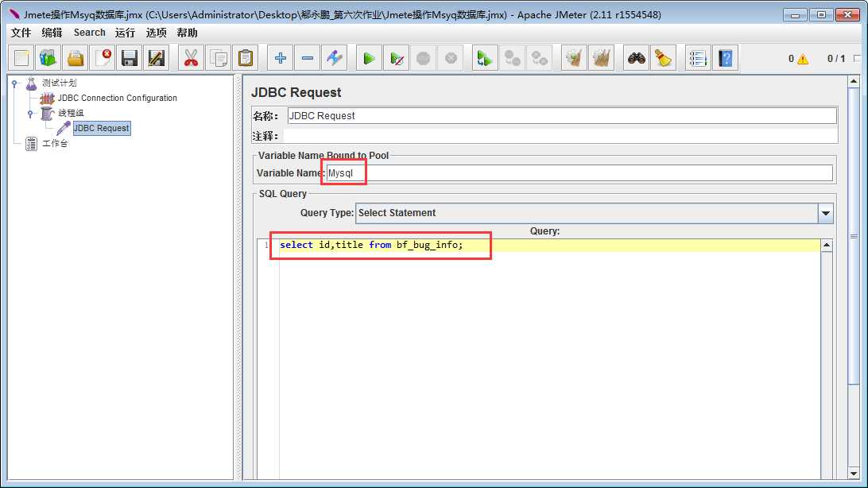Select JDBC Request in the tree
The image size is (868, 488).
101,129
